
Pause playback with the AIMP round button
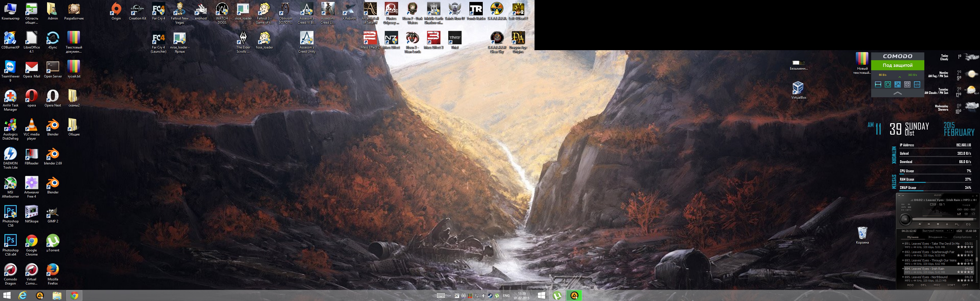tap(905, 219)
